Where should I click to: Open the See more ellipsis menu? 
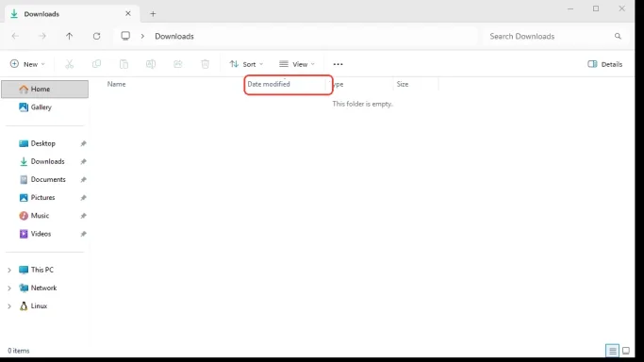pos(338,64)
